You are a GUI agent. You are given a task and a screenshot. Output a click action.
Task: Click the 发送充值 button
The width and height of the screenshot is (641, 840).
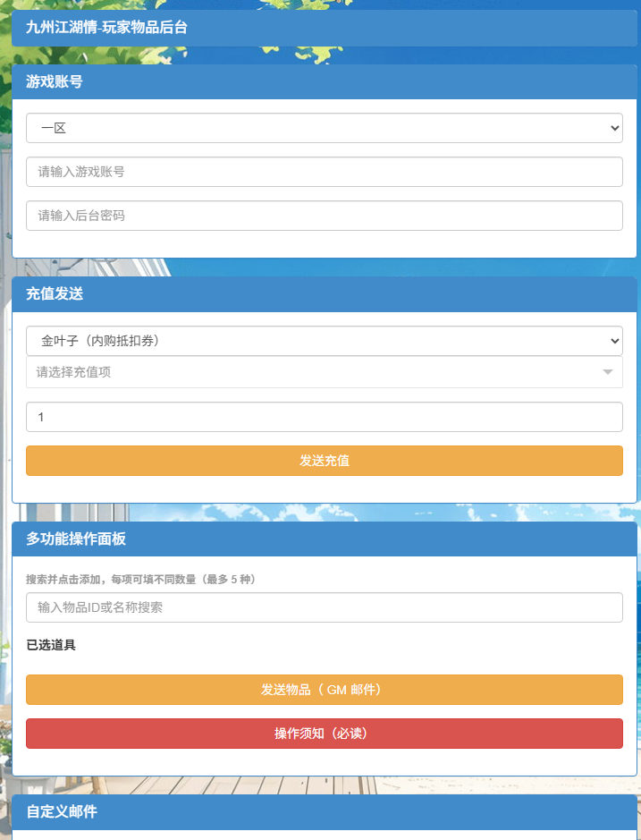[x=324, y=461]
